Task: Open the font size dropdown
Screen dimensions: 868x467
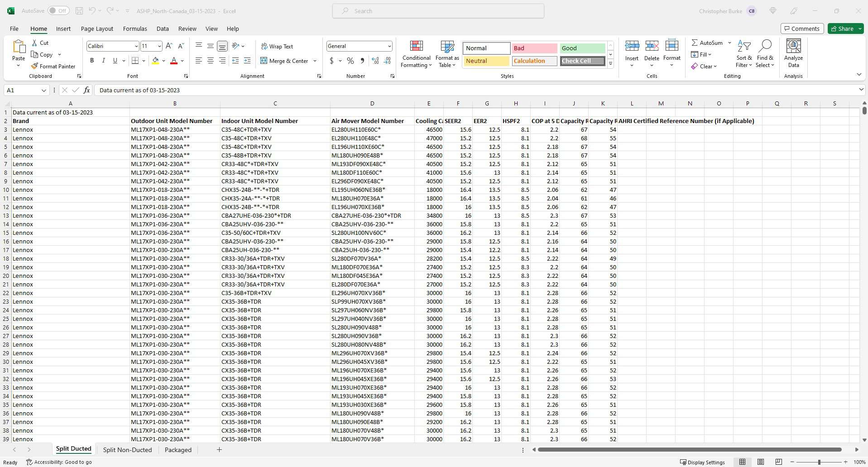Action: pyautogui.click(x=159, y=46)
